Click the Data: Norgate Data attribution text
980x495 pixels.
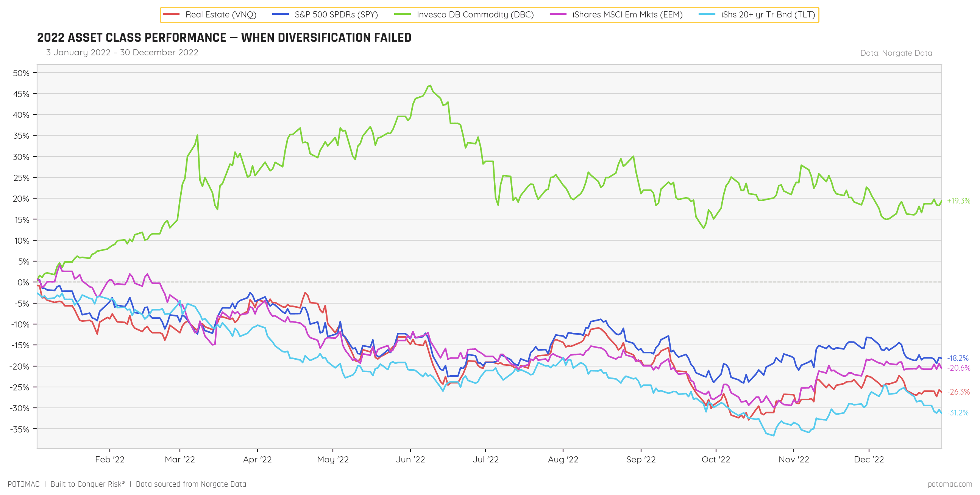pyautogui.click(x=896, y=53)
